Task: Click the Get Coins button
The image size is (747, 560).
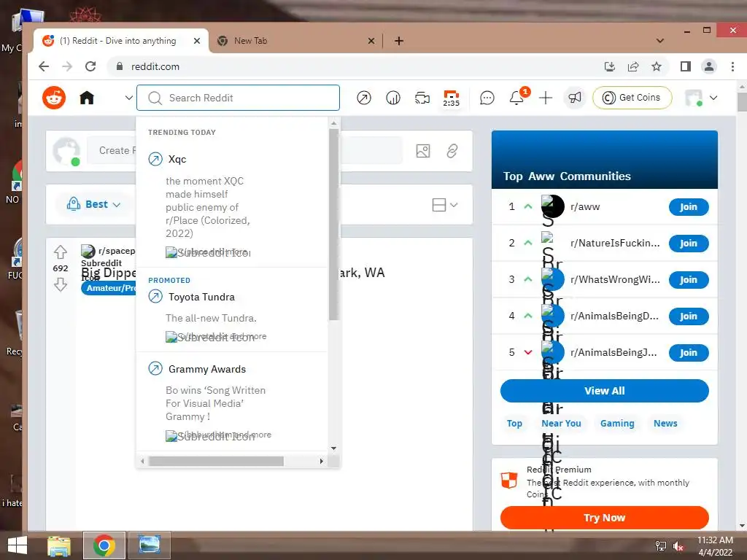Action: (632, 98)
